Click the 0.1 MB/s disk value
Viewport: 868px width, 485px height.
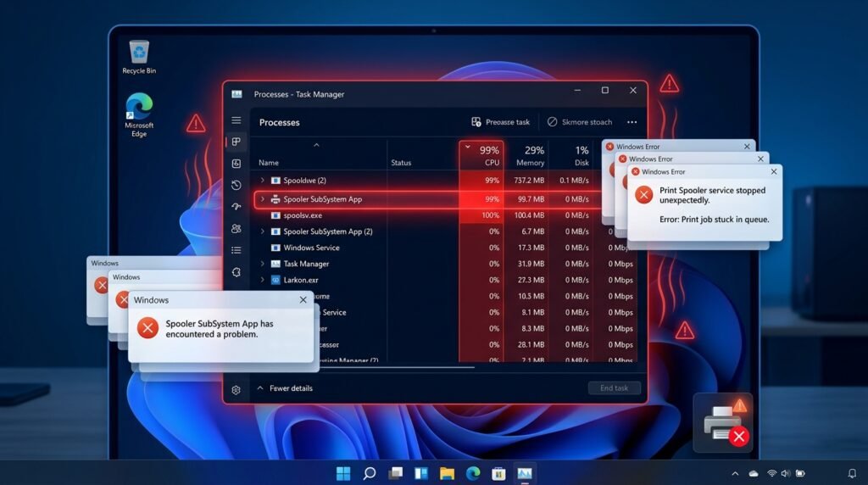(x=574, y=181)
